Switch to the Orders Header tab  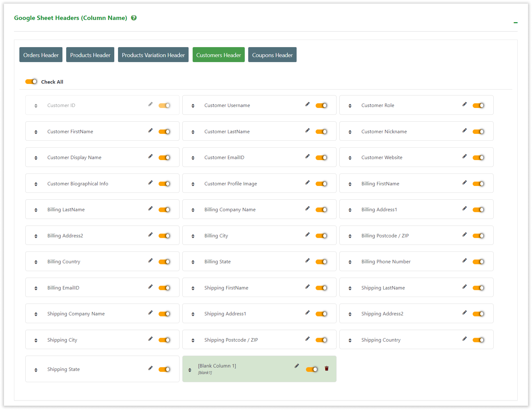coord(41,55)
